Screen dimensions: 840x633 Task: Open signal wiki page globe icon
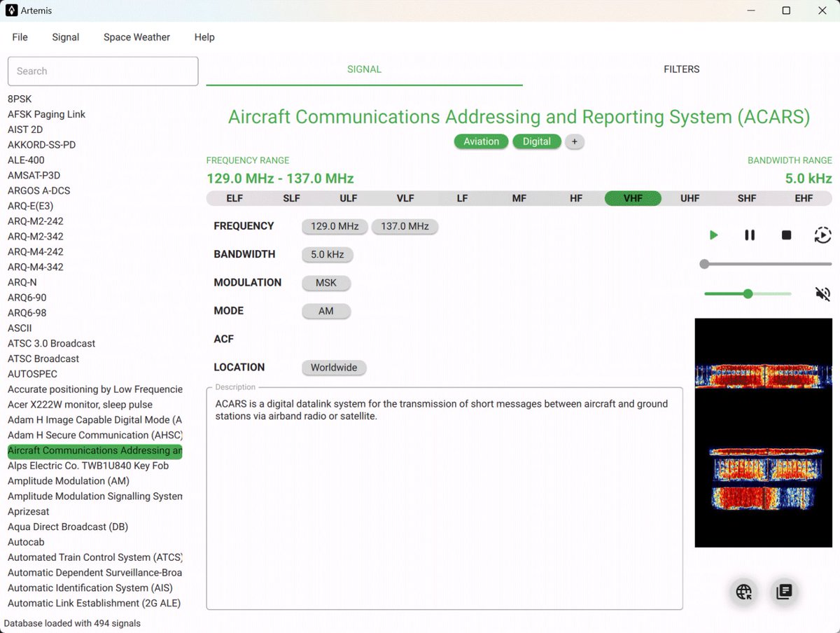(x=743, y=592)
